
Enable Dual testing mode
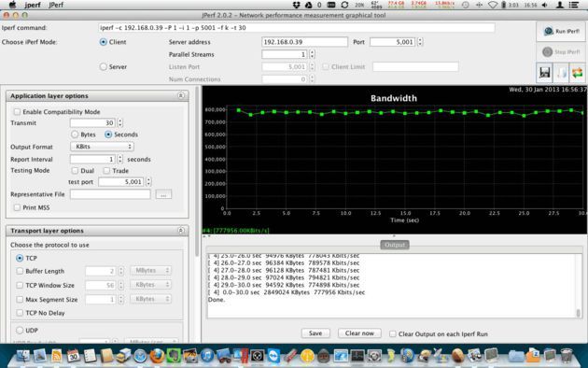pos(75,171)
